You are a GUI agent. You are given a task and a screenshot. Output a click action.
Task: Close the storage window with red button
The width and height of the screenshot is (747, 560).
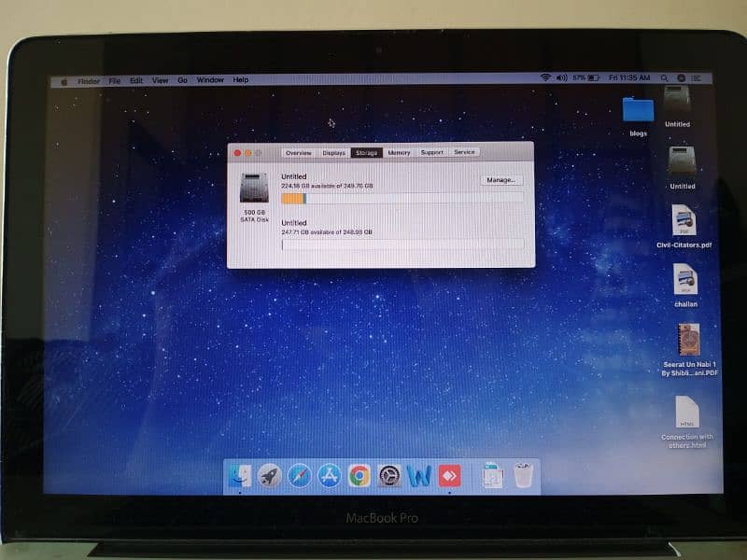coord(237,153)
